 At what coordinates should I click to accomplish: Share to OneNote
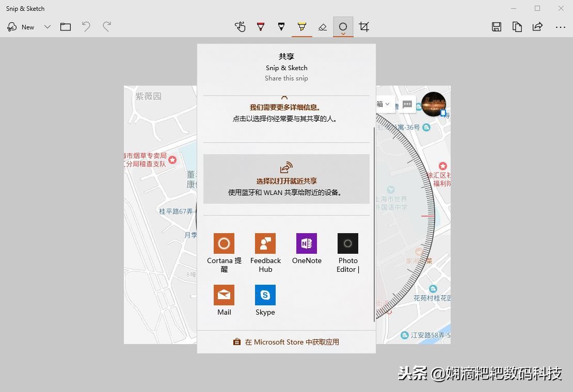pos(307,249)
